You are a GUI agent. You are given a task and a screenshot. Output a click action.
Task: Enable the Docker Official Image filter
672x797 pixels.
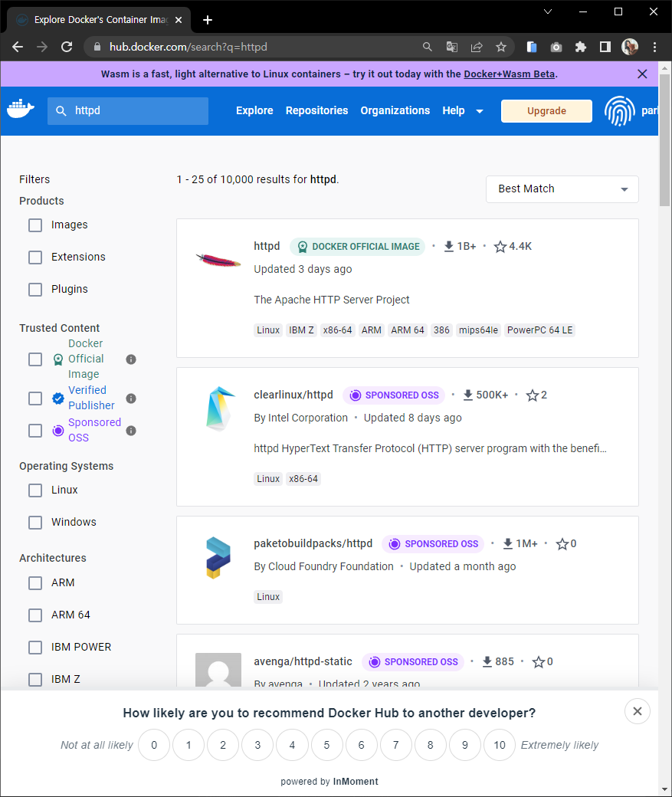pyautogui.click(x=35, y=359)
